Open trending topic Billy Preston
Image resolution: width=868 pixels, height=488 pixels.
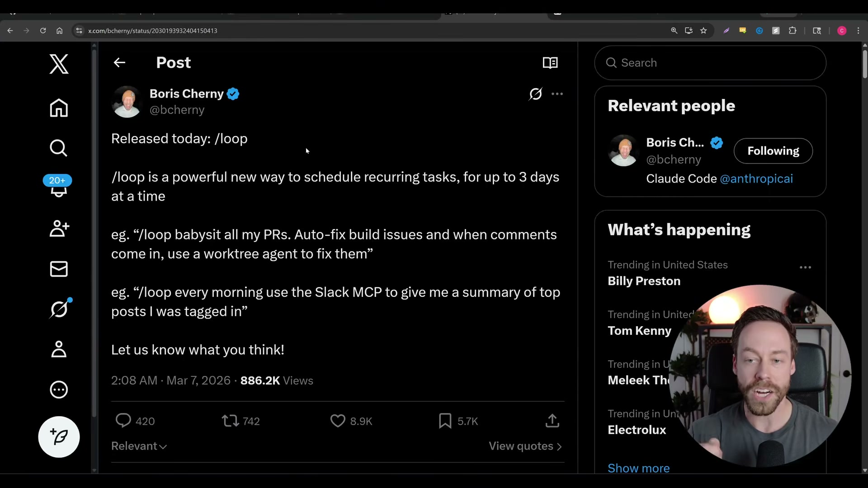pos(644,281)
